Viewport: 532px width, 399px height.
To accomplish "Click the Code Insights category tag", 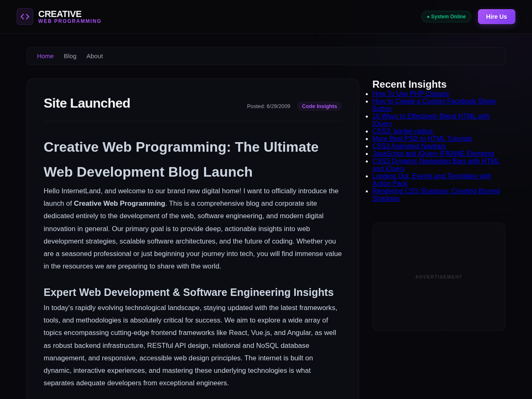I will pyautogui.click(x=319, y=106).
